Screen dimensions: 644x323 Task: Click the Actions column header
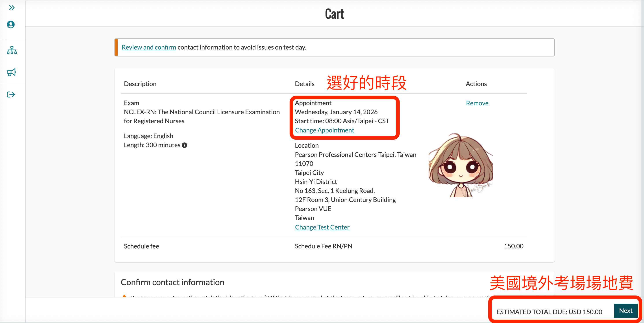[x=476, y=84]
